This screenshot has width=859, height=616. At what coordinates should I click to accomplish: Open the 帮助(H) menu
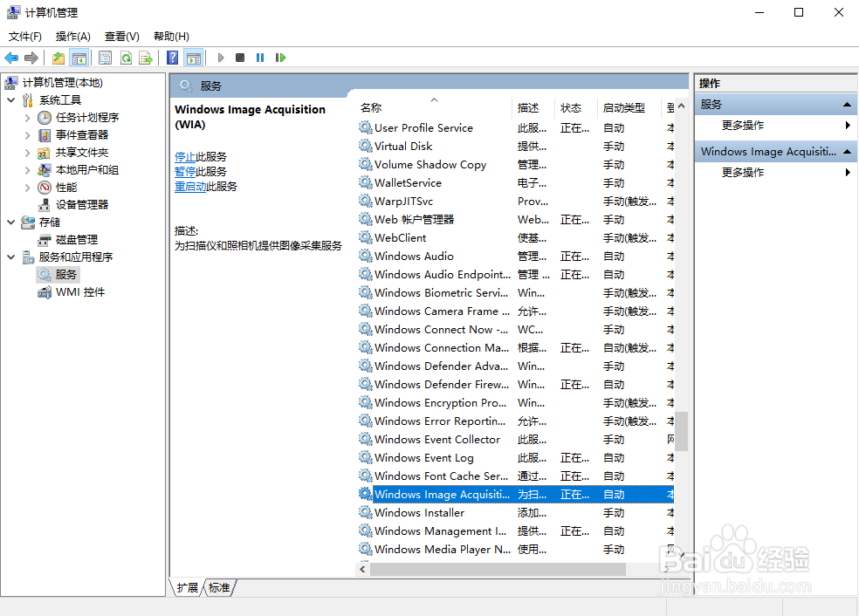pyautogui.click(x=171, y=36)
